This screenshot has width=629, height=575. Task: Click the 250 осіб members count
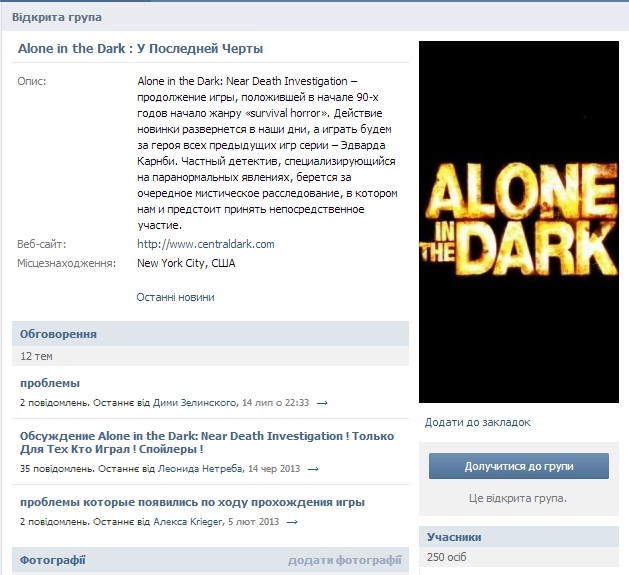pos(446,557)
